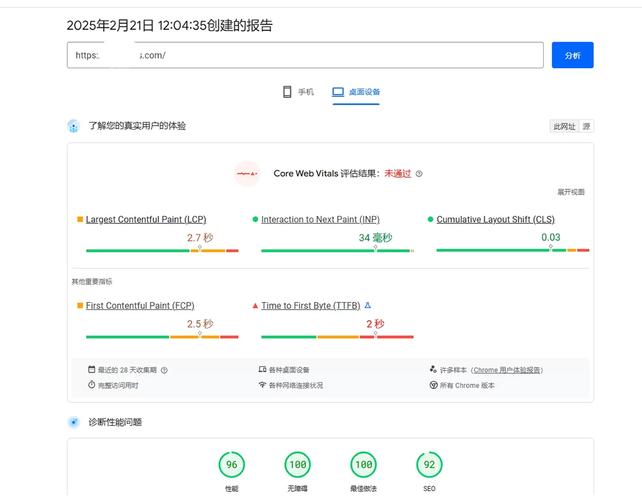This screenshot has width=642, height=500.
Task: Jump to the 100 最佳做法 score gauge
Action: tap(364, 465)
